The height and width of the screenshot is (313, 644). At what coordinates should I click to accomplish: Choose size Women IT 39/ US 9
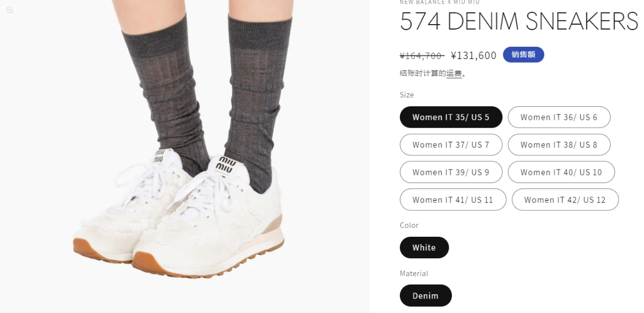click(x=451, y=172)
